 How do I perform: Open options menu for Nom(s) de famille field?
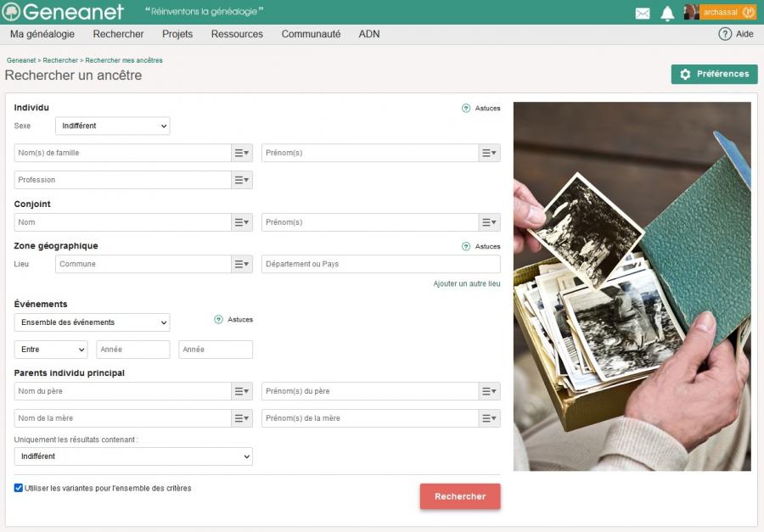click(x=242, y=153)
